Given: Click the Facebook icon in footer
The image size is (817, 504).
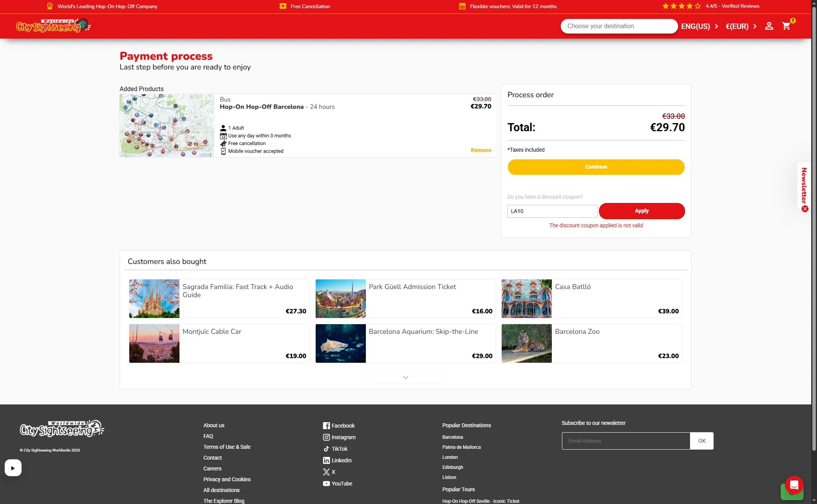Looking at the screenshot, I should click(x=326, y=426).
